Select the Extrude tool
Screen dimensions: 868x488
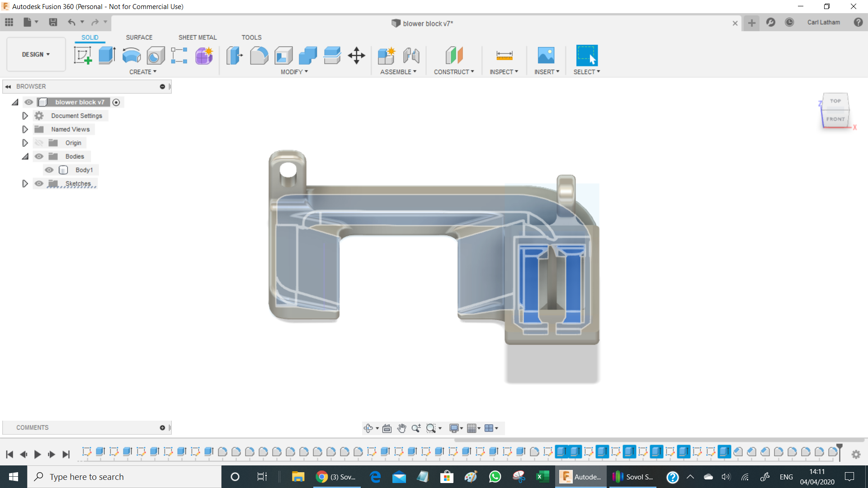click(107, 56)
